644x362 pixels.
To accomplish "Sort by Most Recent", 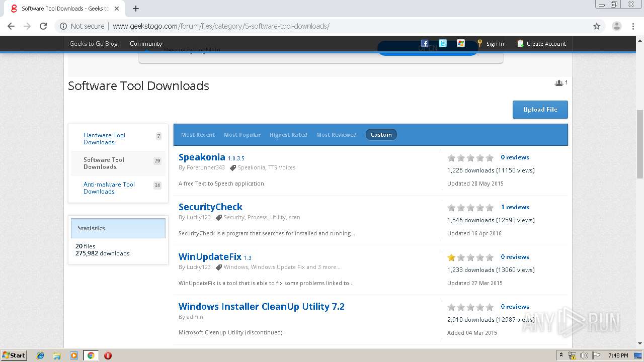I will click(198, 135).
